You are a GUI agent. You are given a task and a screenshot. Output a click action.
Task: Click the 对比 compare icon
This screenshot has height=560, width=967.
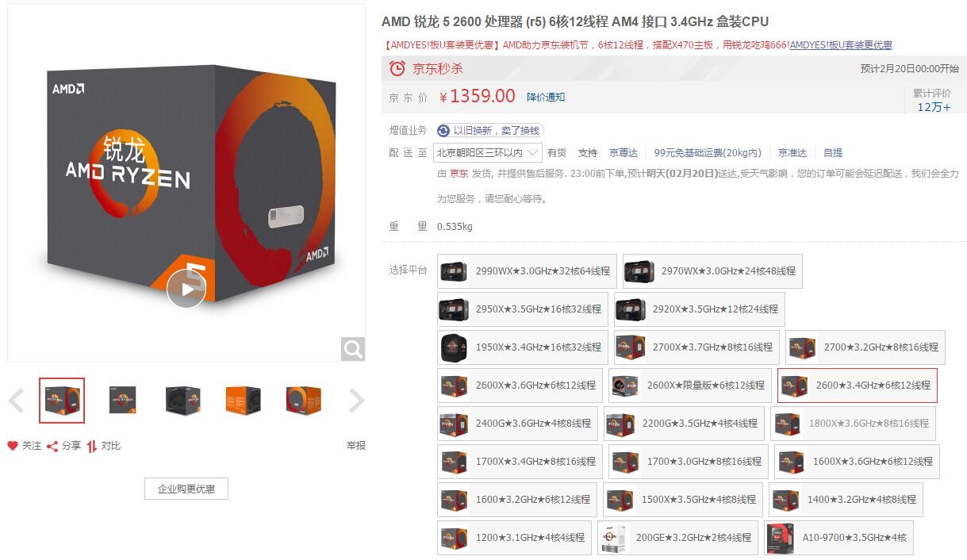coord(92,446)
